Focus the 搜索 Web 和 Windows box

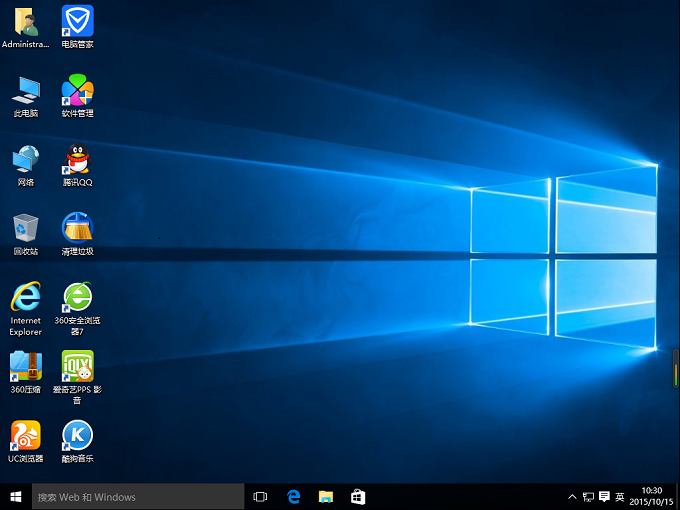coord(138,497)
